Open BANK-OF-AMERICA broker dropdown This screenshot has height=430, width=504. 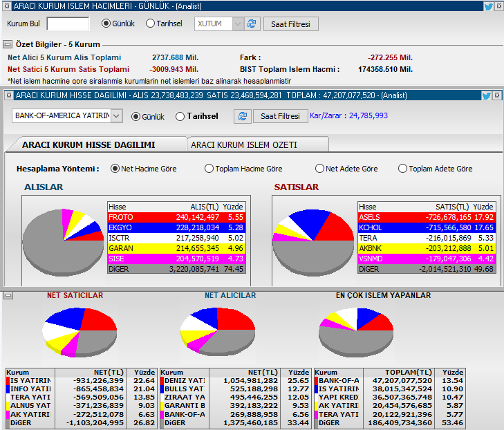117,115
